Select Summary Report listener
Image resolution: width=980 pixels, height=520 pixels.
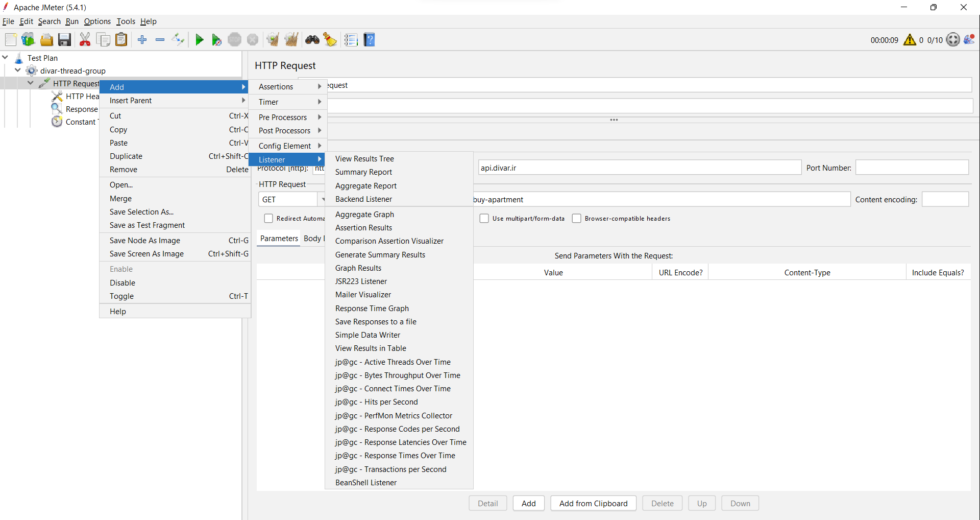(x=399, y=172)
